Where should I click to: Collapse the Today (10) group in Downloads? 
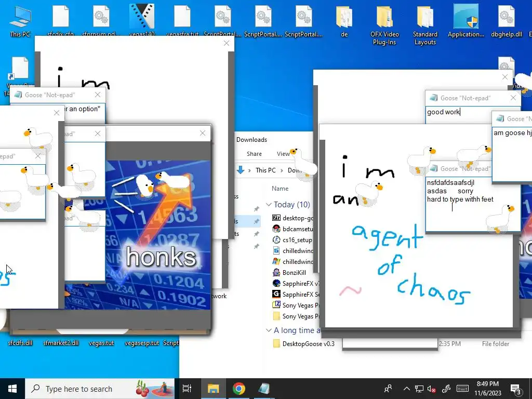[269, 205]
